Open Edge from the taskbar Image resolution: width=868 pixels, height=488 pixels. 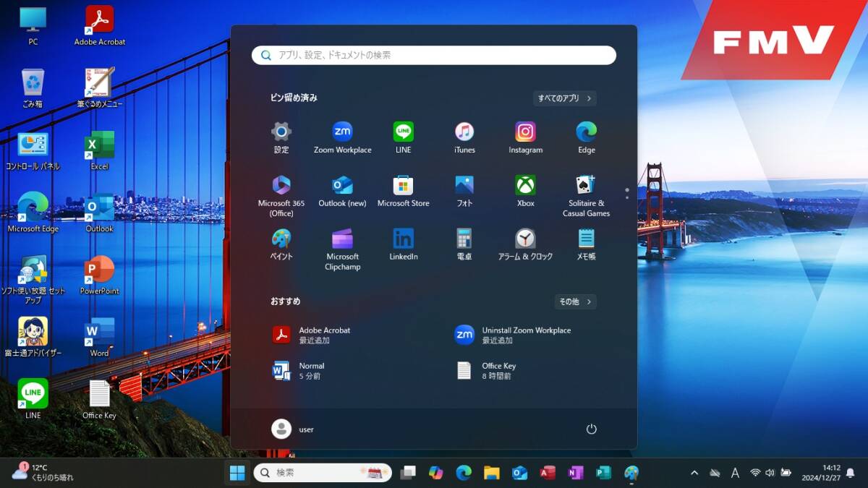tap(464, 473)
